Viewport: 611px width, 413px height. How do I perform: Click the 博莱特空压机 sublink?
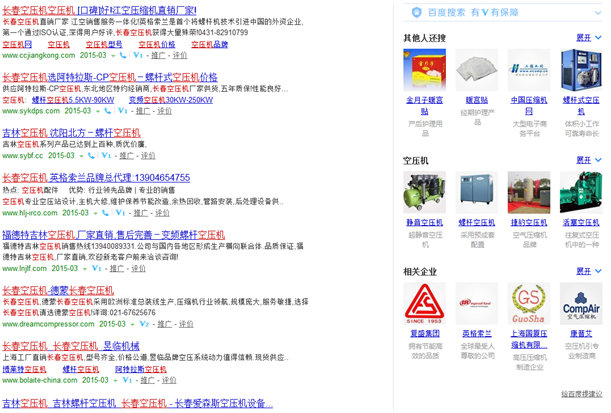pyautogui.click(x=24, y=369)
